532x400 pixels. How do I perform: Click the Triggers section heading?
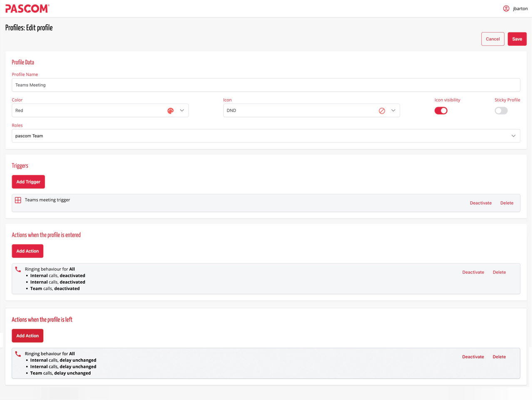[20, 165]
